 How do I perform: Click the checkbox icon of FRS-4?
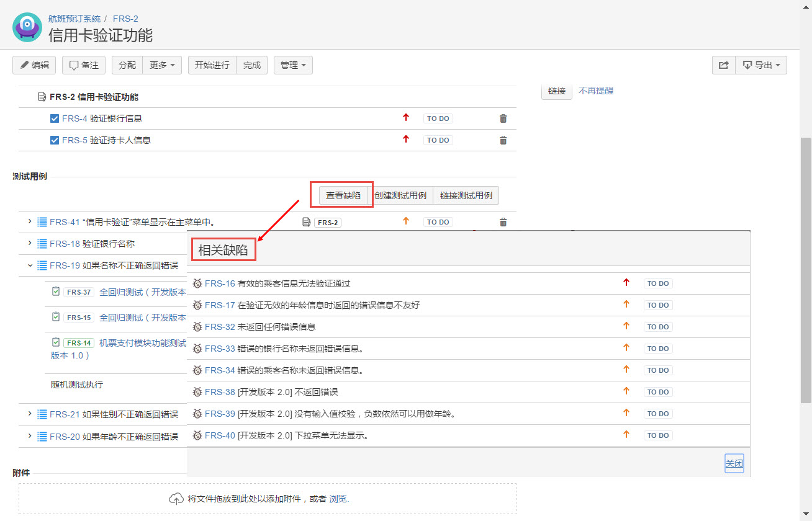(x=55, y=118)
